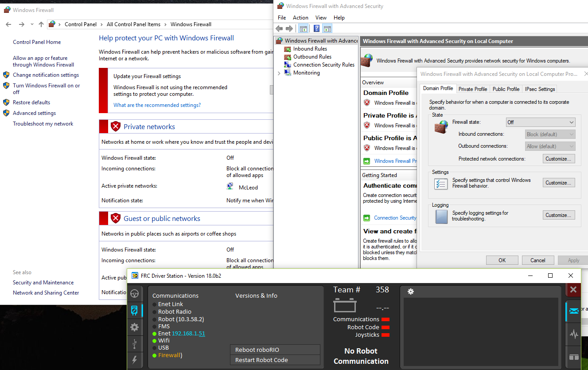Select the Domain Profile tab
Screen dimensions: 588x370
coord(438,88)
